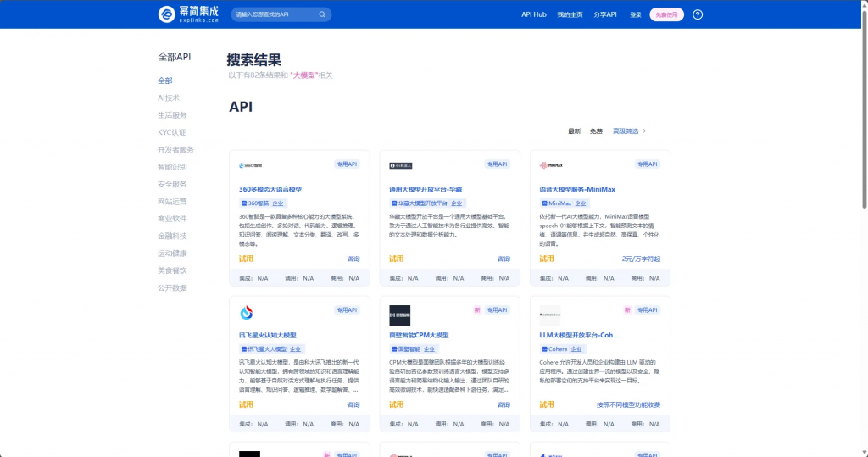Select 运动健康 category in sidebar
This screenshot has width=868, height=457.
172,254
